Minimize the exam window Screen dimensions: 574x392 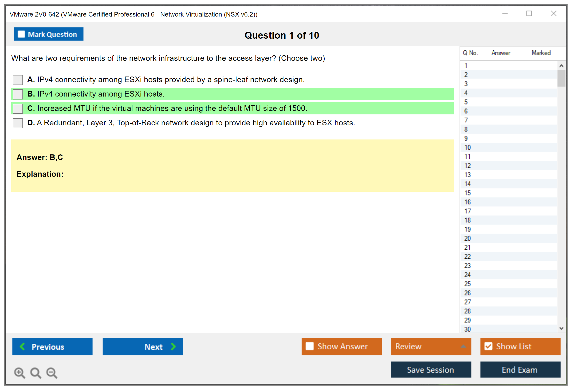coord(505,14)
